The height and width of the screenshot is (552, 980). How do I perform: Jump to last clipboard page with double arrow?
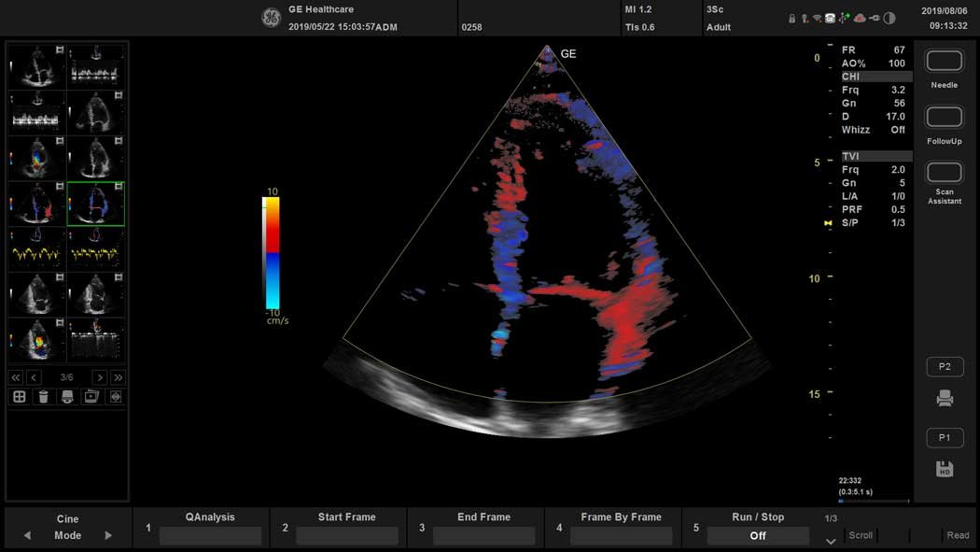[x=118, y=377]
